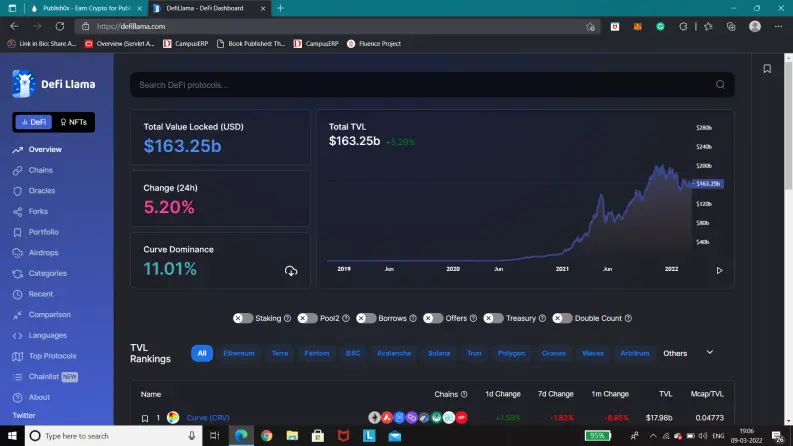Open Task View on taskbar
Viewport: 793px width, 446px height.
pos(214,435)
